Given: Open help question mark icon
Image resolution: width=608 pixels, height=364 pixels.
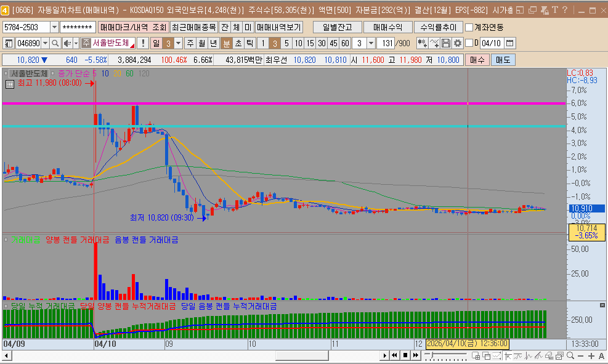Looking at the screenshot, I should 565,10.
